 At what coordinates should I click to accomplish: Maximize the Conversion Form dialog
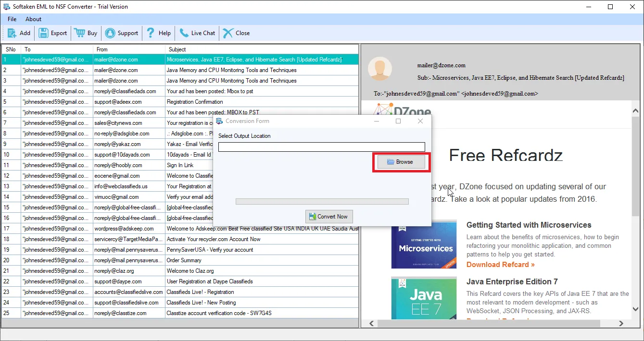[x=398, y=121]
